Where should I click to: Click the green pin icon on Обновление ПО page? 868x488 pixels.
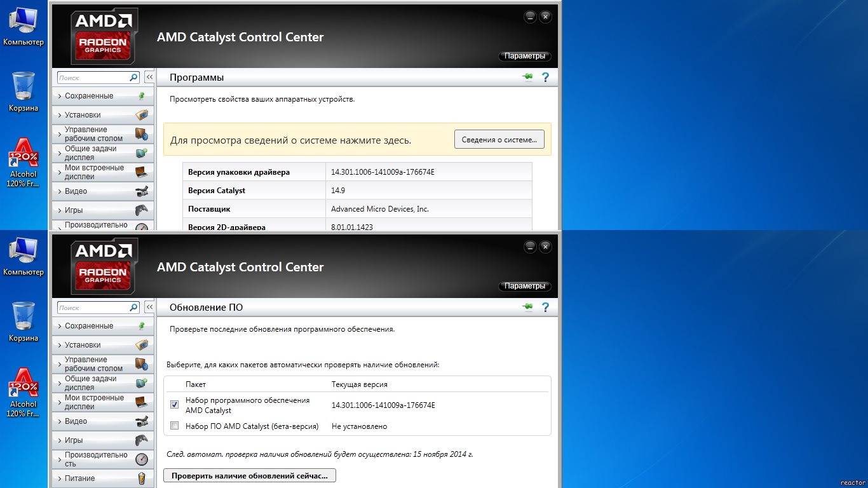pyautogui.click(x=527, y=308)
